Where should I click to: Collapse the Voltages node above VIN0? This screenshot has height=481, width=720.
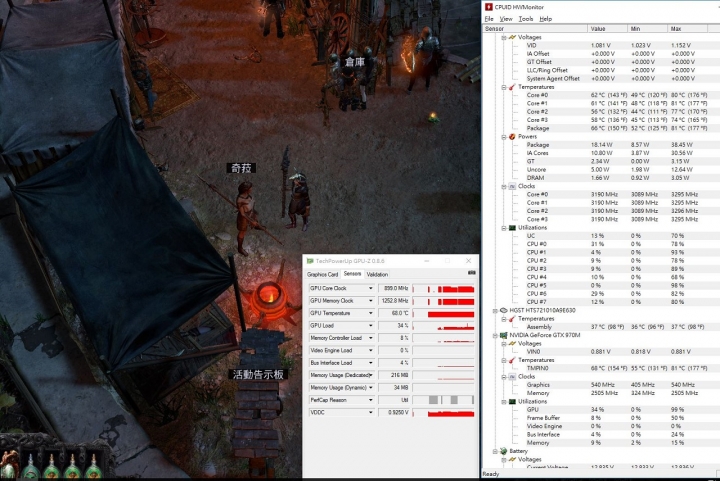(504, 344)
